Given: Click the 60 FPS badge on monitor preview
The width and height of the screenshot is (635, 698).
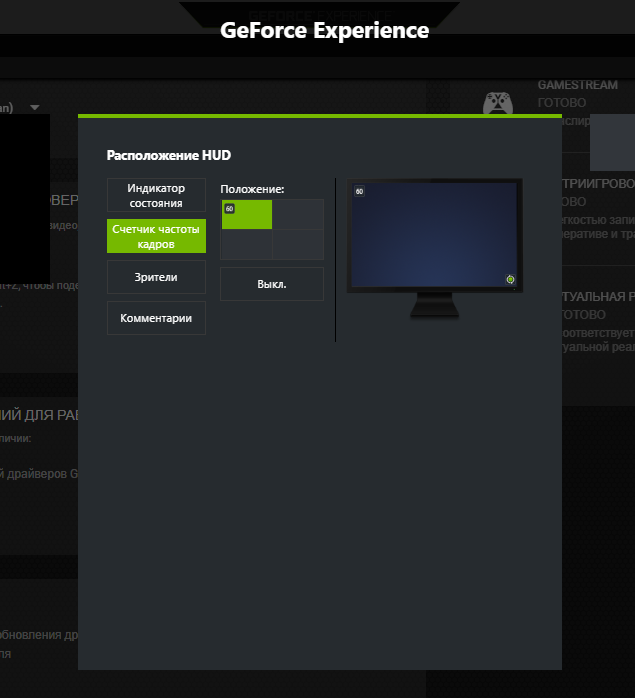Looking at the screenshot, I should 359,191.
